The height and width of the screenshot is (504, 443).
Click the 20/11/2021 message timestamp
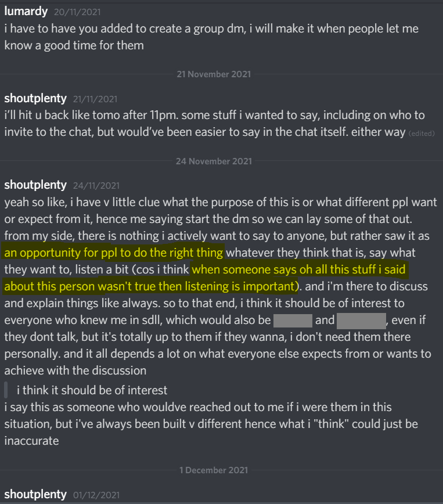tap(76, 12)
